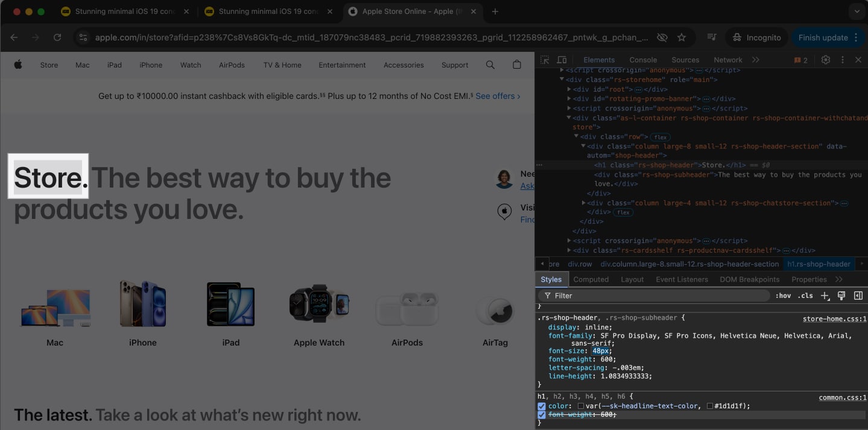Open the store-home.css:1 source link
Viewport: 868px width, 430px height.
tap(834, 319)
